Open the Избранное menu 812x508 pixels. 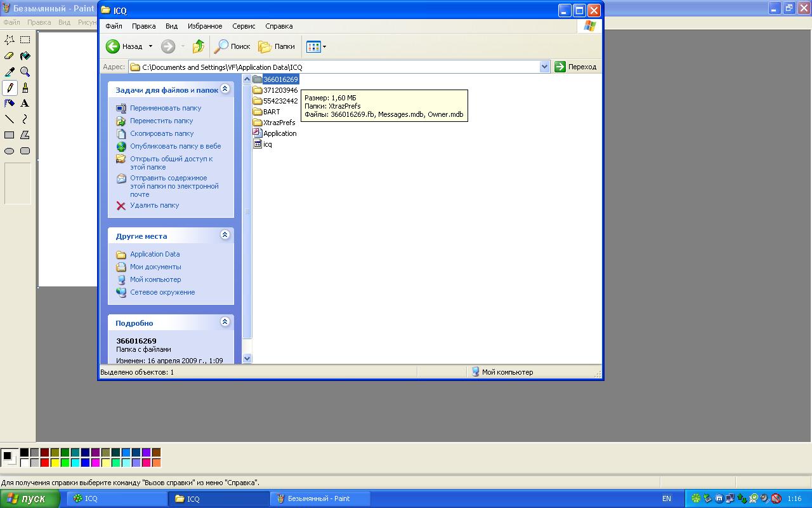205,26
